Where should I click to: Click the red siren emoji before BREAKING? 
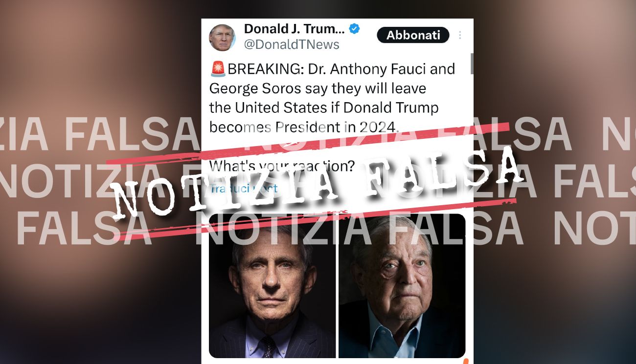click(218, 69)
